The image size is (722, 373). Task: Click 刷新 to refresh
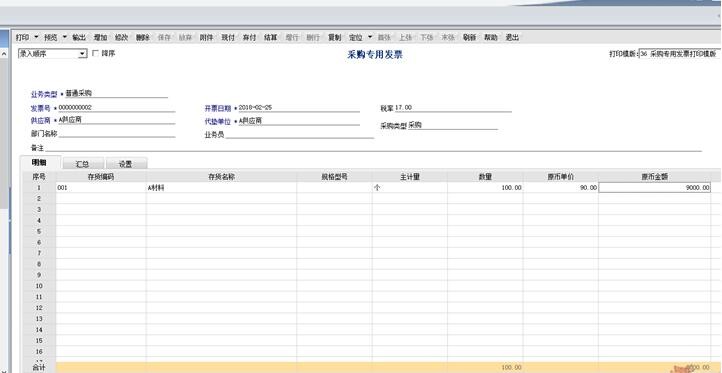(x=469, y=37)
